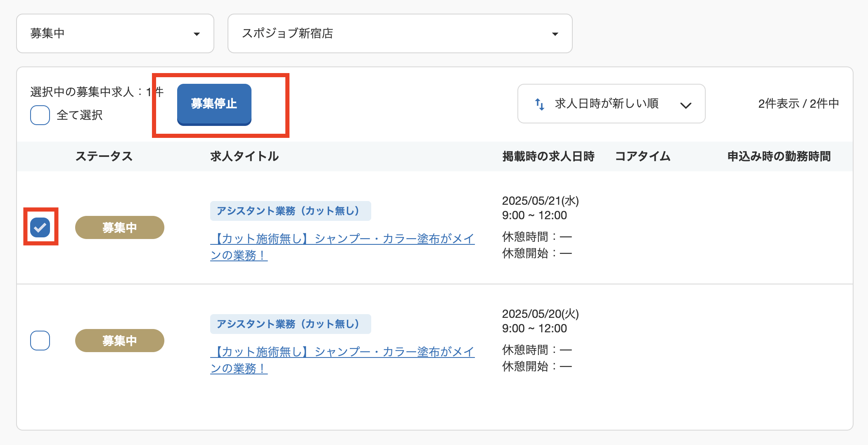Click the checkmark inside the selected row checkbox
The image size is (868, 445).
40,227
